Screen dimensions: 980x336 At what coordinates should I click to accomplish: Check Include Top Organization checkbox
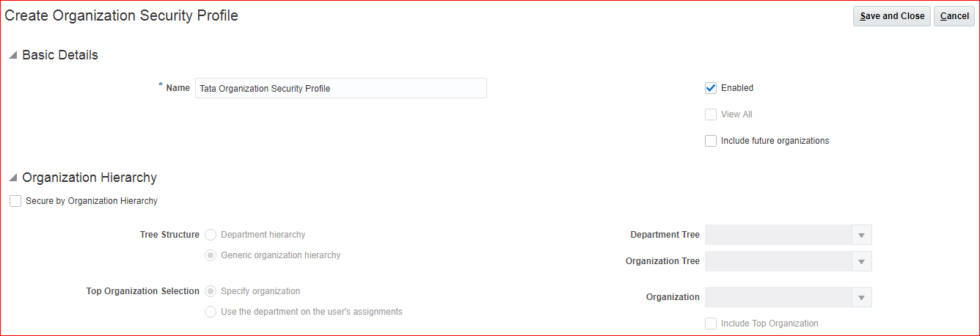tap(711, 324)
